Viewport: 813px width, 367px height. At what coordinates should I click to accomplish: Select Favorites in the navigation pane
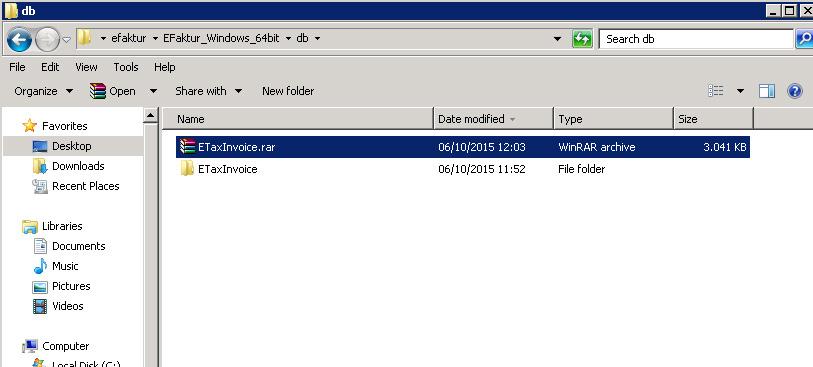pyautogui.click(x=65, y=126)
